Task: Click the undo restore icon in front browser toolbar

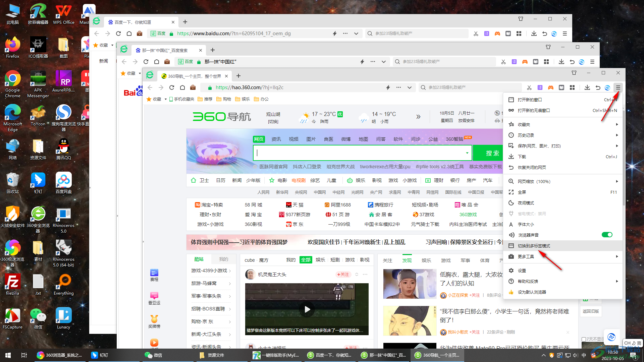Action: tap(598, 87)
